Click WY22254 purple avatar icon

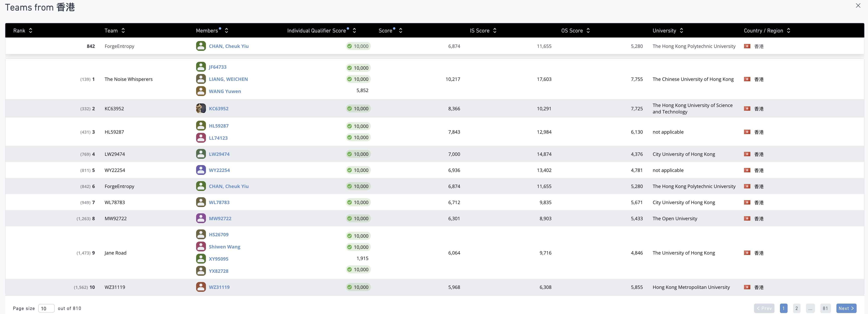tap(201, 170)
